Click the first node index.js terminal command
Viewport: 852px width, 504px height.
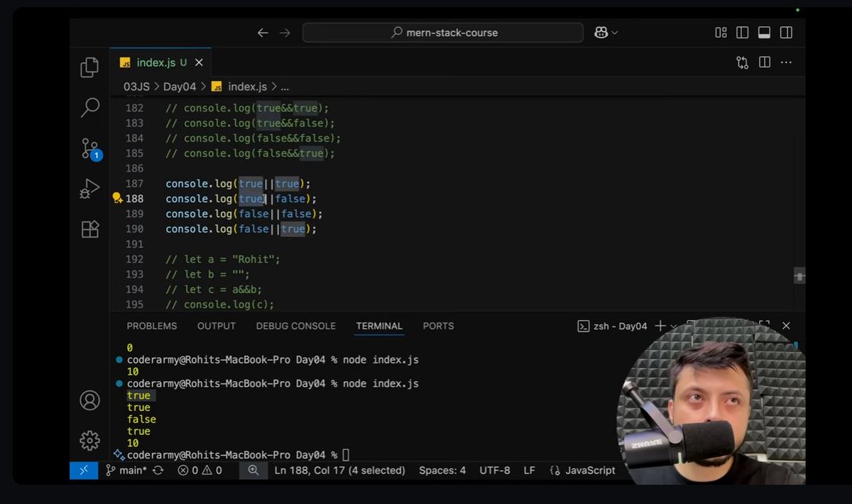[381, 360]
